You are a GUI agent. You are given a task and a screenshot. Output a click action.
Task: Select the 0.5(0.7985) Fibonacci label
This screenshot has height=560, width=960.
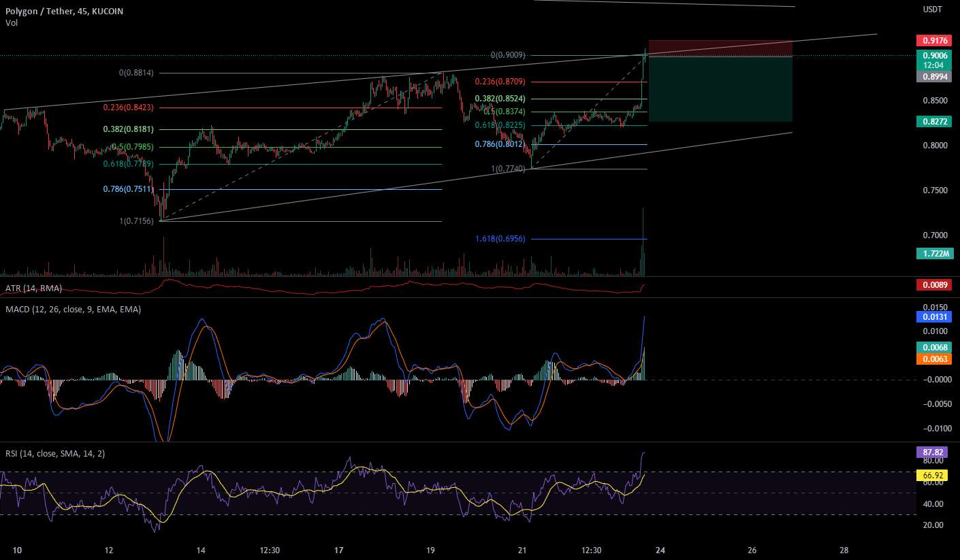point(133,147)
